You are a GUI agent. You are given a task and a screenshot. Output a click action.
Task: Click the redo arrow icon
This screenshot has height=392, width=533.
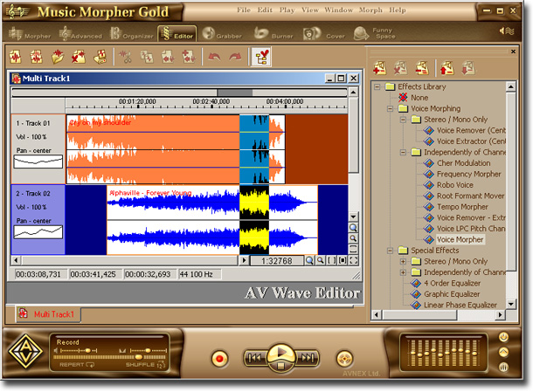click(235, 57)
